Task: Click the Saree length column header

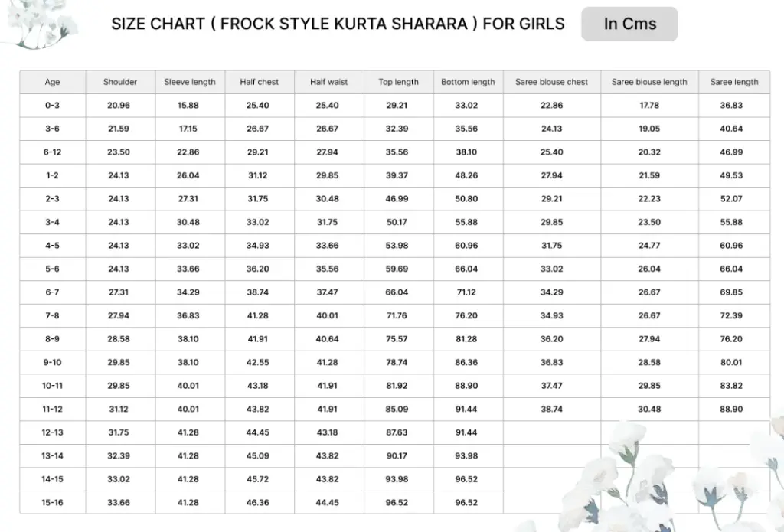Action: point(734,82)
